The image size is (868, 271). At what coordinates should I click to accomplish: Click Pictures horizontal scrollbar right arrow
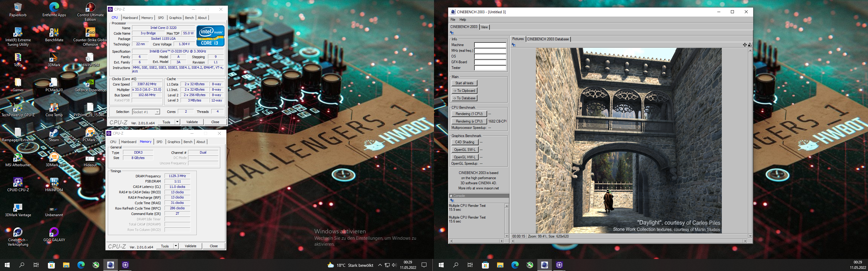(745, 241)
